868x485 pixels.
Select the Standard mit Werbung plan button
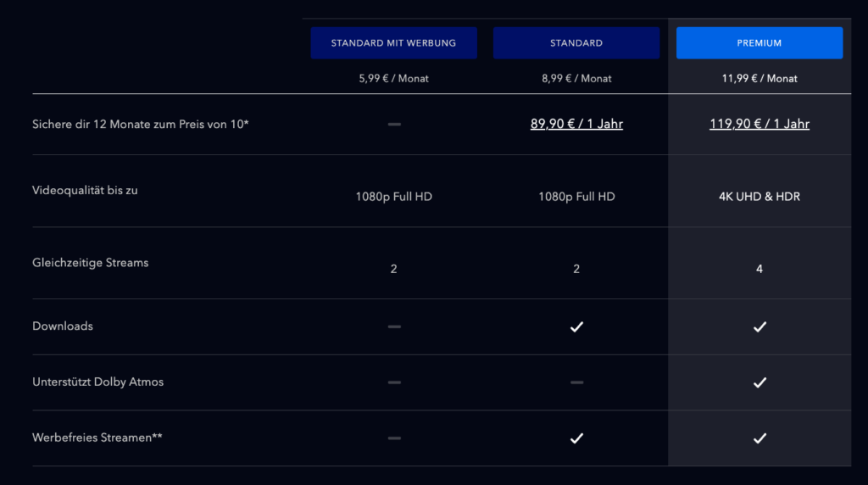point(393,42)
